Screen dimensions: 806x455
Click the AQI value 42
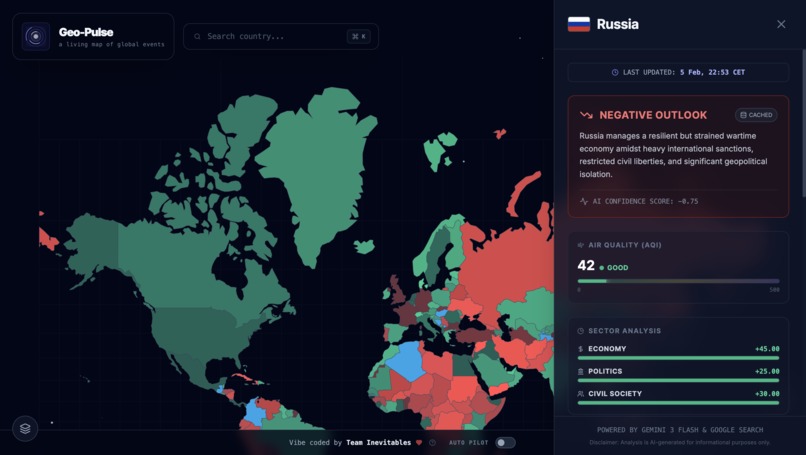pos(586,265)
